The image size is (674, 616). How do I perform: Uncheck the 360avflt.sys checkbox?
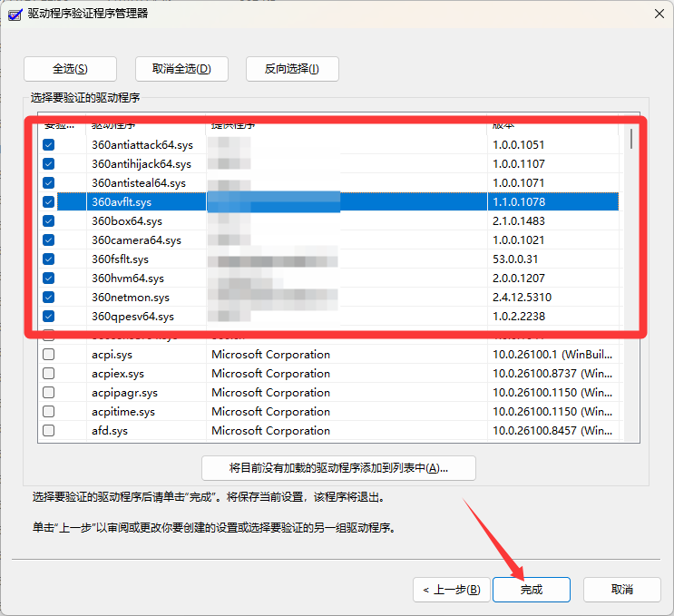[49, 202]
